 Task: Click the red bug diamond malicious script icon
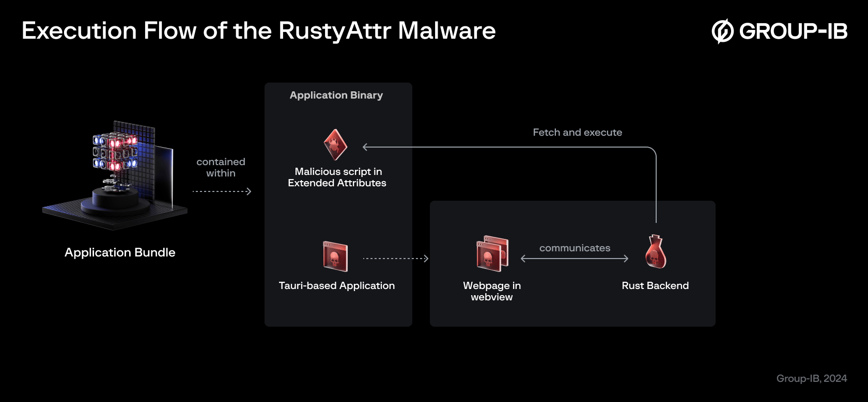point(335,145)
